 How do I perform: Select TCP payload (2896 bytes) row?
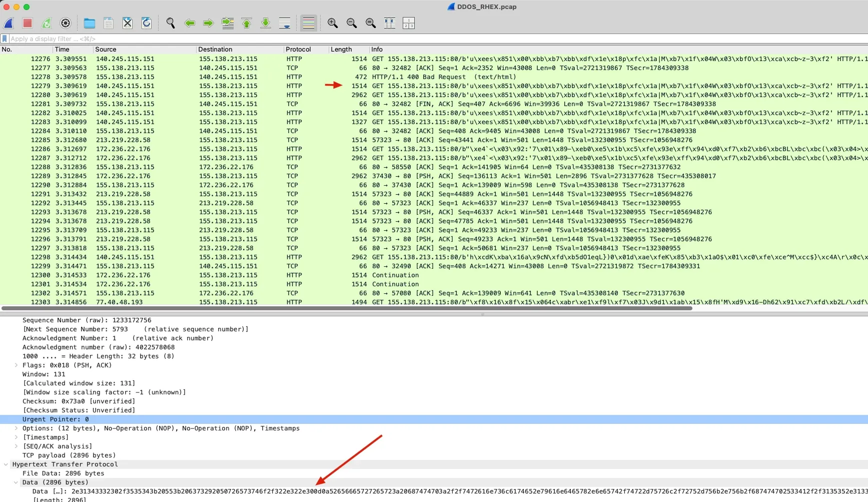point(434,455)
